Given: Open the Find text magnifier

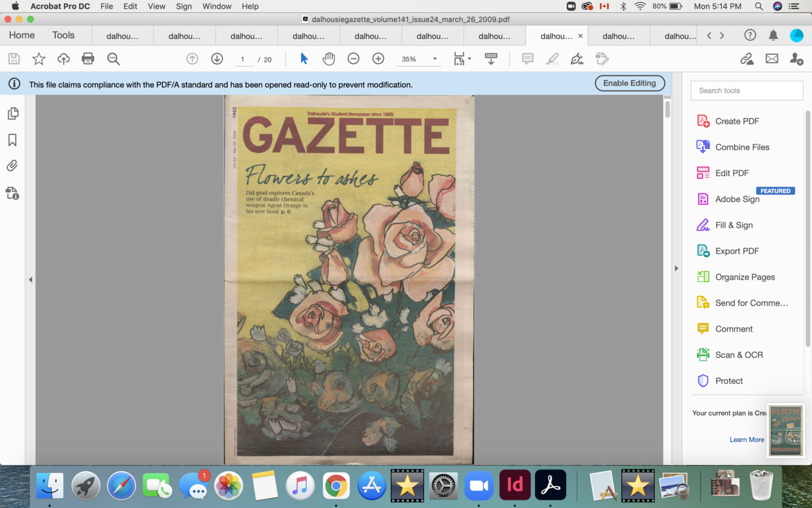Looking at the screenshot, I should click(x=113, y=58).
